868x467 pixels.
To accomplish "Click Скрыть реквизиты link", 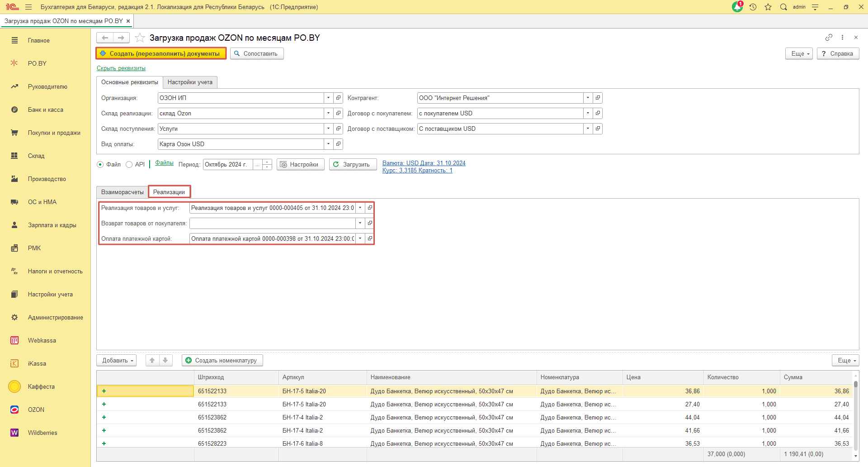I will [121, 68].
